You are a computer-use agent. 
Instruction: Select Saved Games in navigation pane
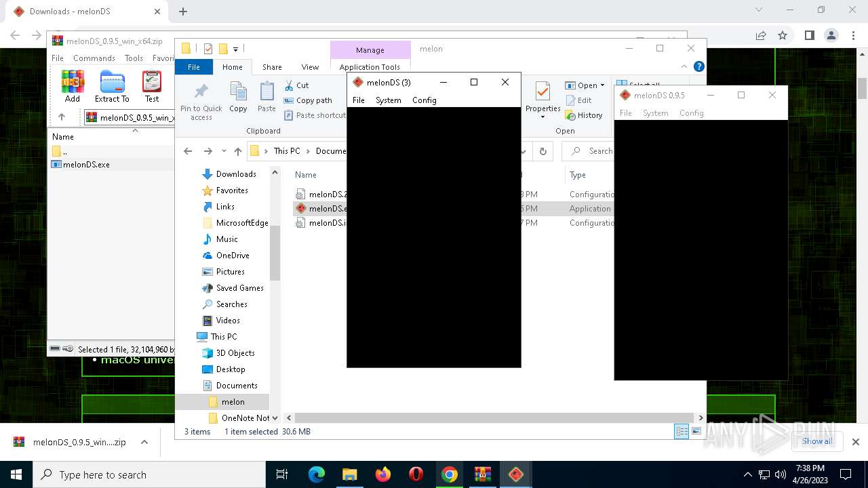[x=239, y=288]
